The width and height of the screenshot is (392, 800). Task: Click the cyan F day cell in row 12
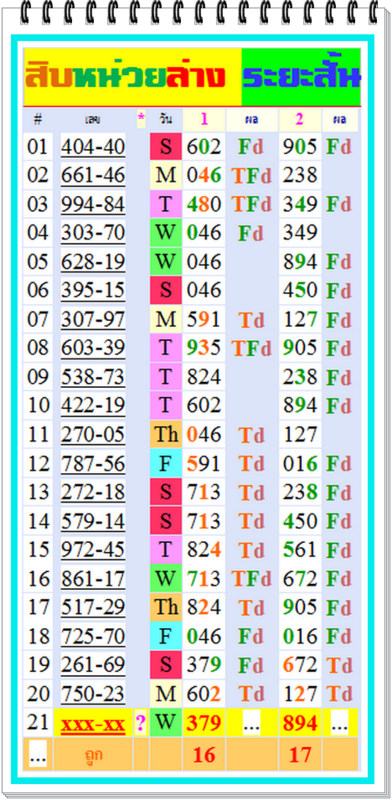point(166,463)
